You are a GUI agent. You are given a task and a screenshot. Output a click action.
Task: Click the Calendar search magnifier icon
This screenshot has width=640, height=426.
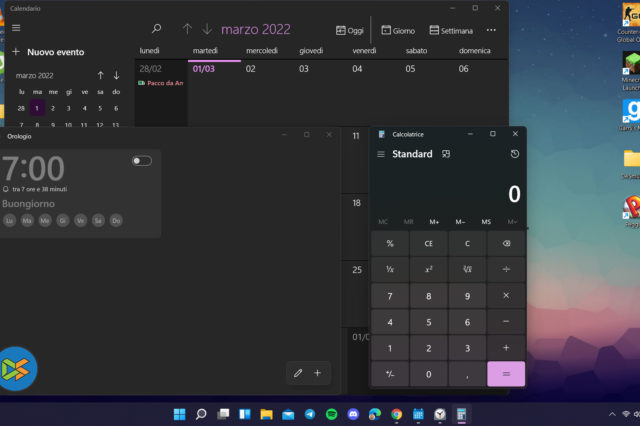pos(156,29)
